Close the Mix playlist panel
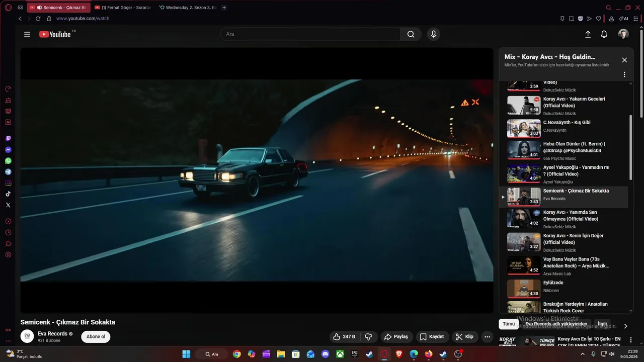644x362 pixels. 624,60
